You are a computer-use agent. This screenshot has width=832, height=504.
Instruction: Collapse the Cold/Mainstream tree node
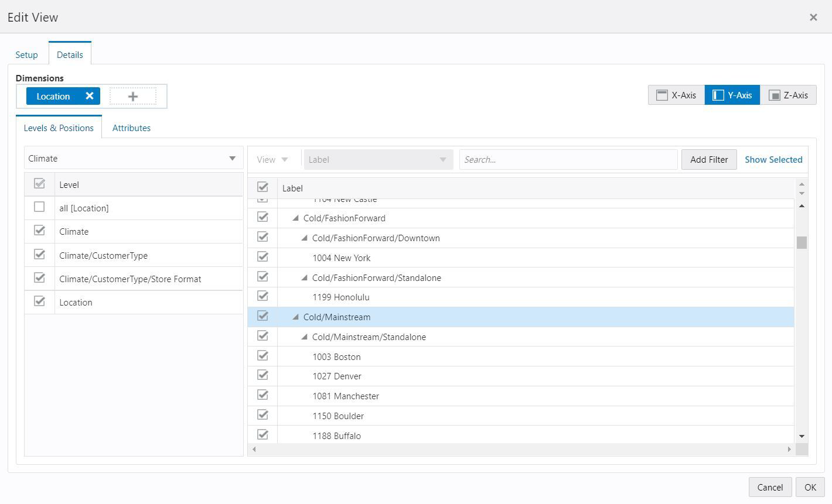tap(295, 317)
